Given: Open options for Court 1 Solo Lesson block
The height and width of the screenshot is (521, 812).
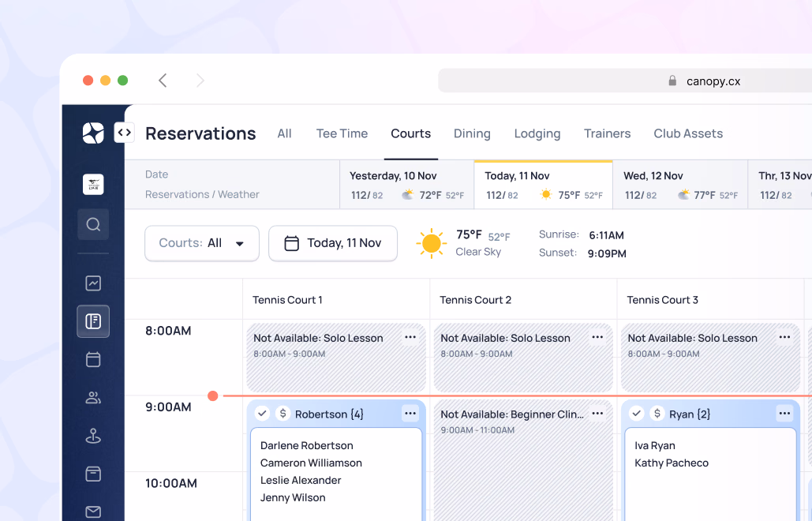Looking at the screenshot, I should (x=410, y=337).
